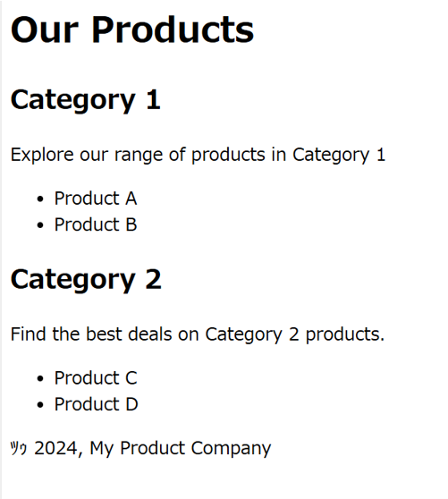Click the Category 2 heading
The image size is (448, 499).
click(86, 279)
